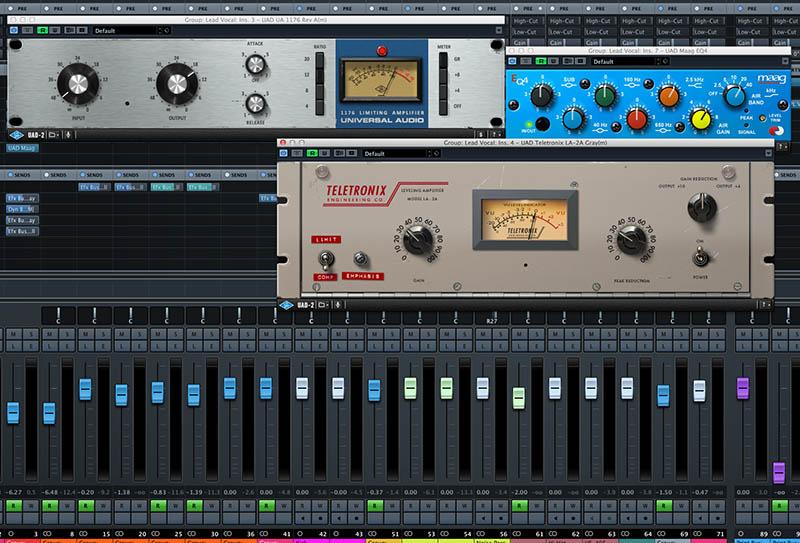800x543 pixels.
Task: Turn the 1176 Input knob
Action: tap(79, 84)
